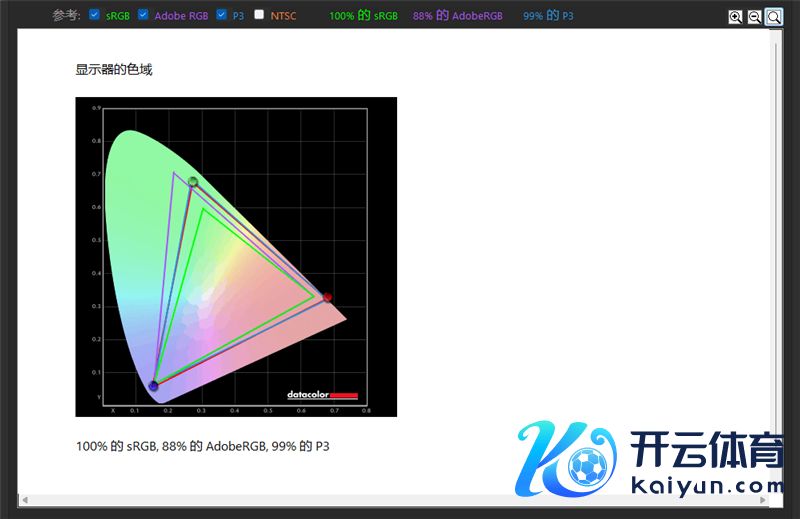Click the vertical scrollbar on the right edge
This screenshot has height=519, width=800.
775,250
